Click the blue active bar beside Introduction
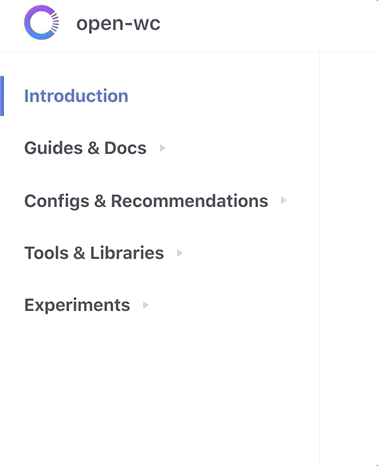 click(2, 96)
